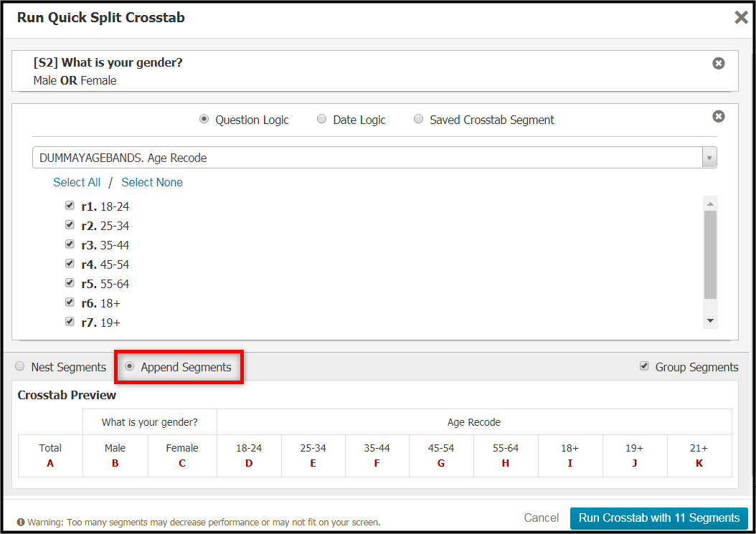The image size is (756, 534).
Task: Uncheck r3. 35-44 checkbox
Action: 70,244
